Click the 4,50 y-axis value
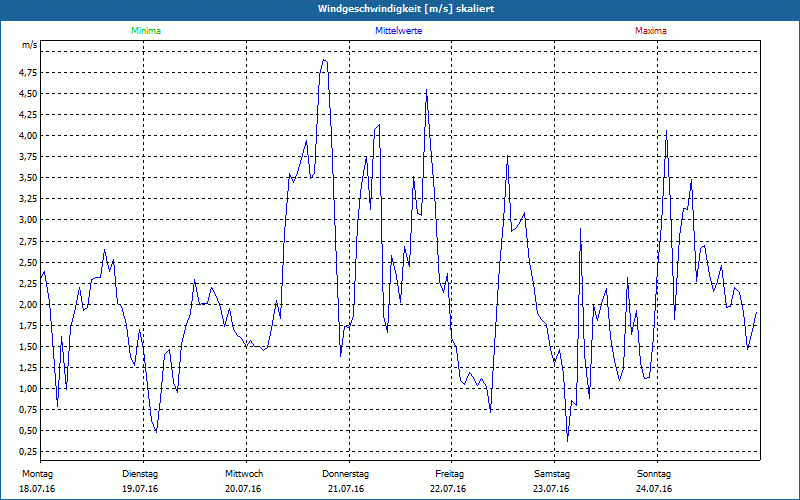800x500 pixels. click(28, 93)
